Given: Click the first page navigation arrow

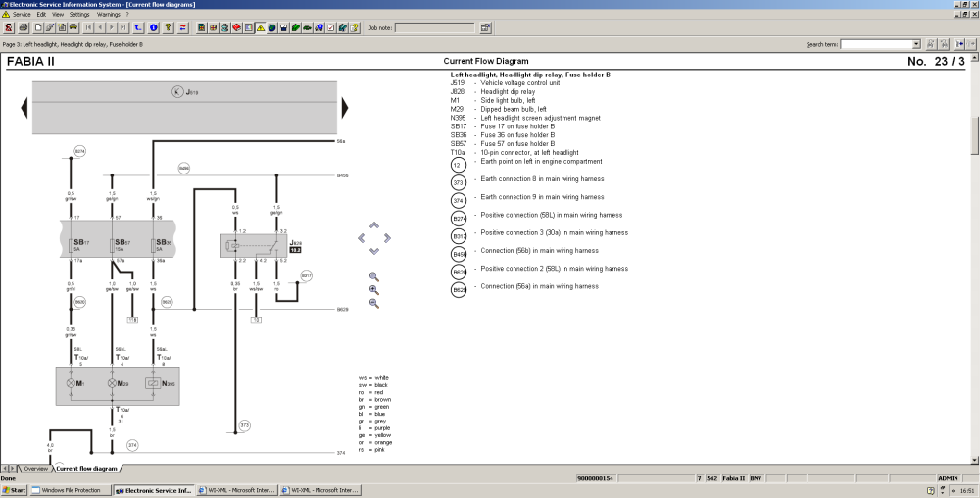Looking at the screenshot, I should [88, 27].
